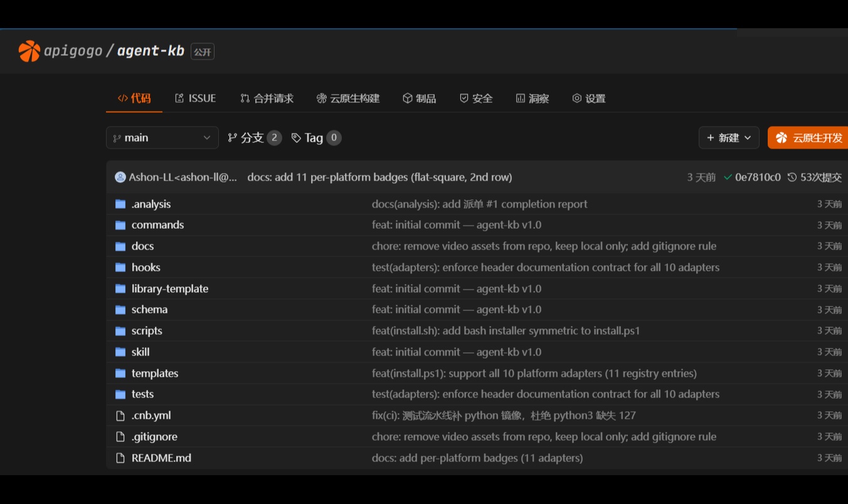Open commit hash 0e7810c0

click(x=758, y=177)
